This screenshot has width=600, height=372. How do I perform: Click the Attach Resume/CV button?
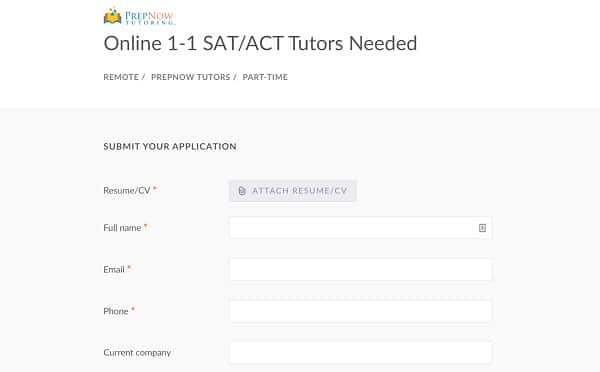click(293, 191)
